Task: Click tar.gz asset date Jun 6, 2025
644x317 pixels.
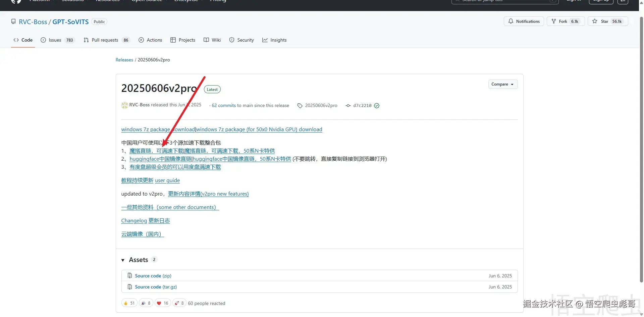Action: point(500,287)
